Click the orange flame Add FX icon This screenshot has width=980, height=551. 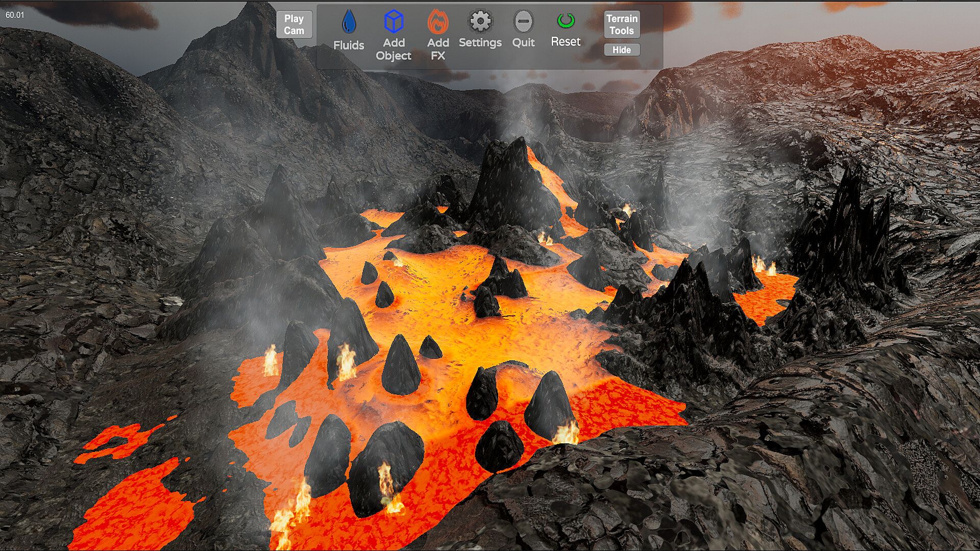[438, 21]
